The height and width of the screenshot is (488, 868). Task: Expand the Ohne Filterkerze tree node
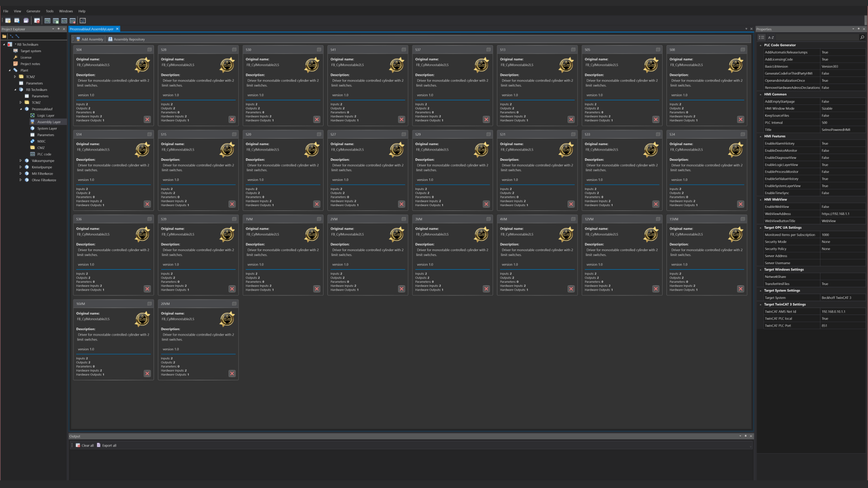(x=20, y=180)
